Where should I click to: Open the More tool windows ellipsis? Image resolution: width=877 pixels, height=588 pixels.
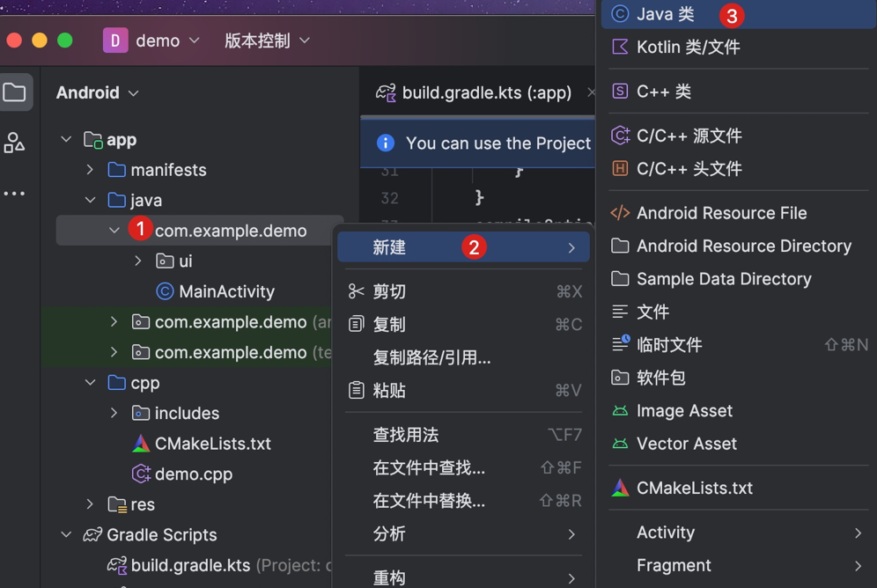[x=14, y=194]
